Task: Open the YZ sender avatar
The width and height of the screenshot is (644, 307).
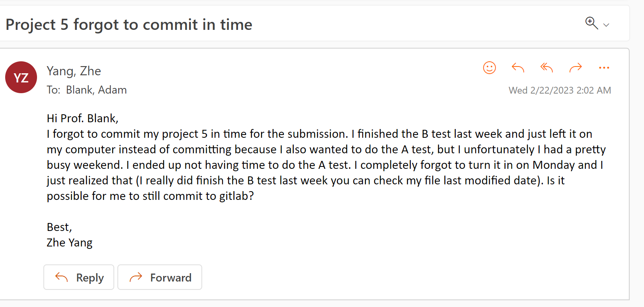Action: (21, 77)
